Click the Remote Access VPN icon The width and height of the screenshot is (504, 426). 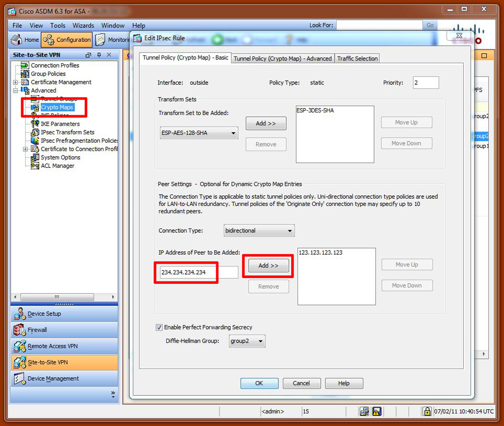pyautogui.click(x=20, y=347)
